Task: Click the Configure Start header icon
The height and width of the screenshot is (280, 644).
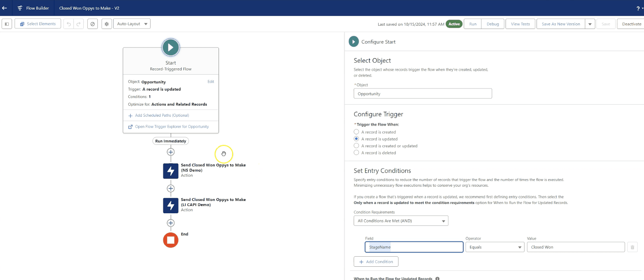Action: tap(353, 41)
